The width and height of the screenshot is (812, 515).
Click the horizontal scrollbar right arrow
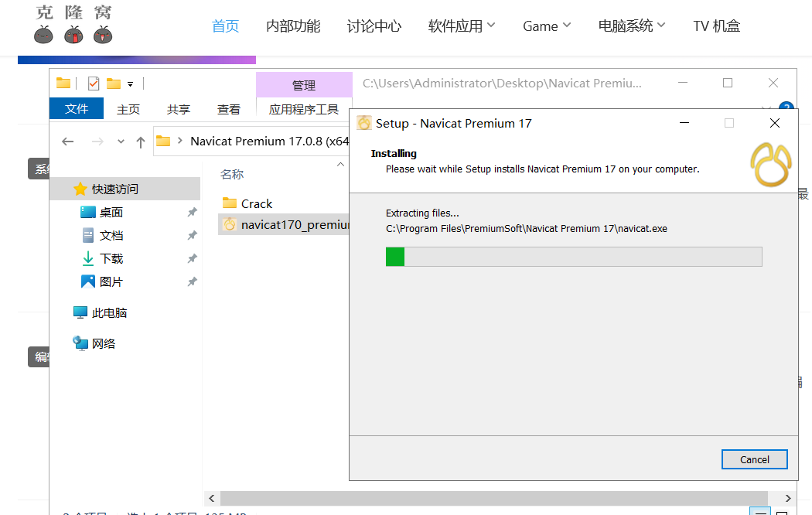click(x=788, y=499)
